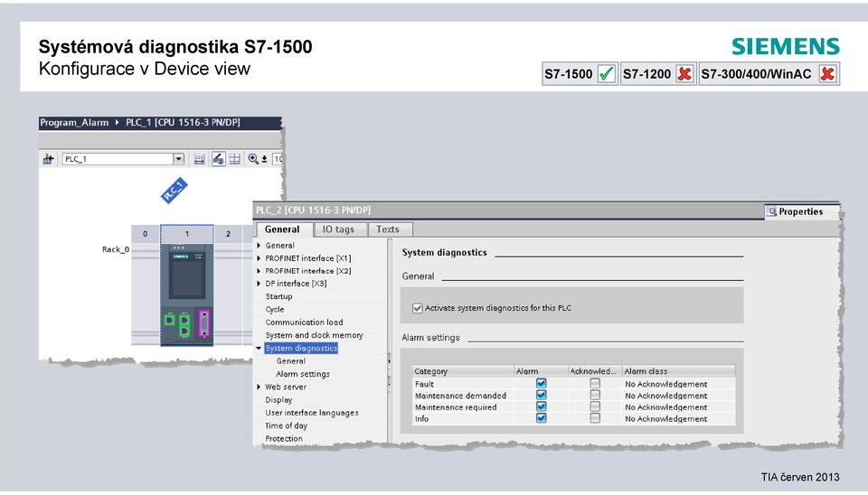Click the magenta DP port on CPU
This screenshot has width=868, height=495.
click(x=204, y=323)
